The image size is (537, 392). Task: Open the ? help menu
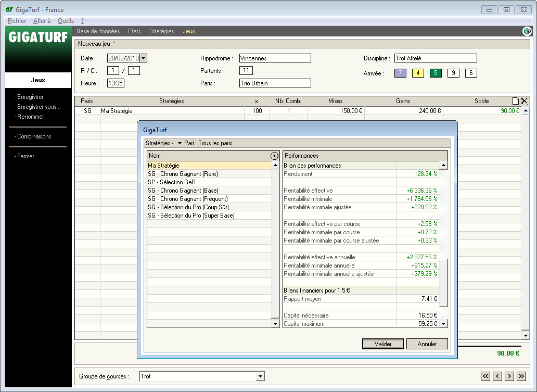pos(83,21)
